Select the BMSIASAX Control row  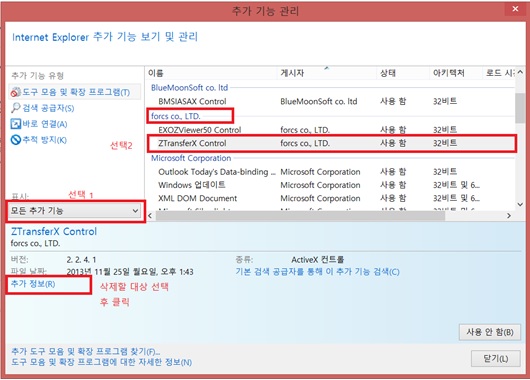click(x=331, y=101)
